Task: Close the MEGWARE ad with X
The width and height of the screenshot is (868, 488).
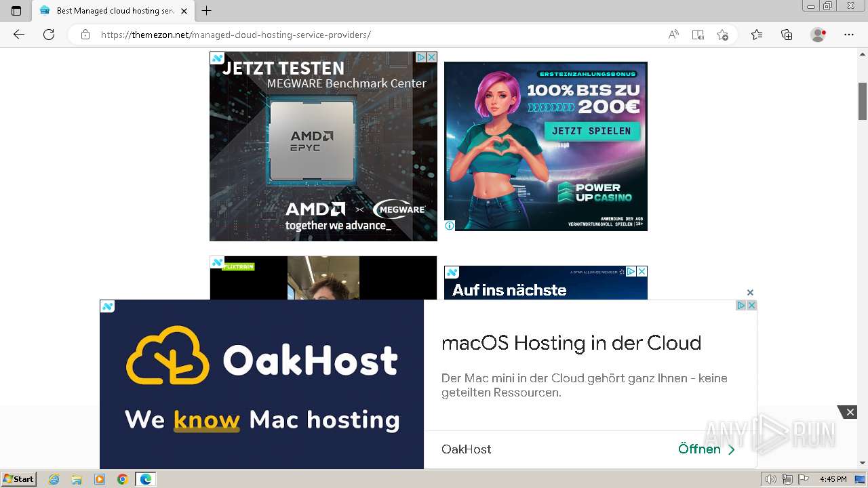Action: pyautogui.click(x=431, y=58)
